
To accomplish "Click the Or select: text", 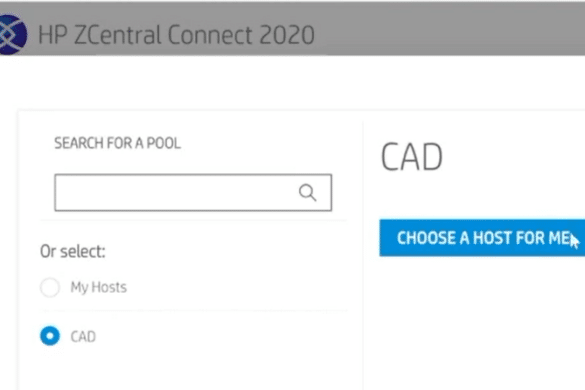I will coord(73,252).
